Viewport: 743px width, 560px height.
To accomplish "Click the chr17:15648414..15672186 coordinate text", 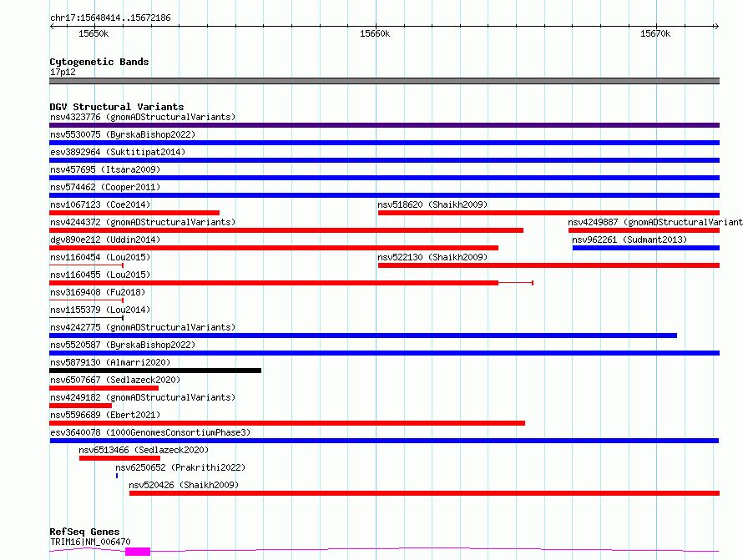I will pyautogui.click(x=110, y=18).
